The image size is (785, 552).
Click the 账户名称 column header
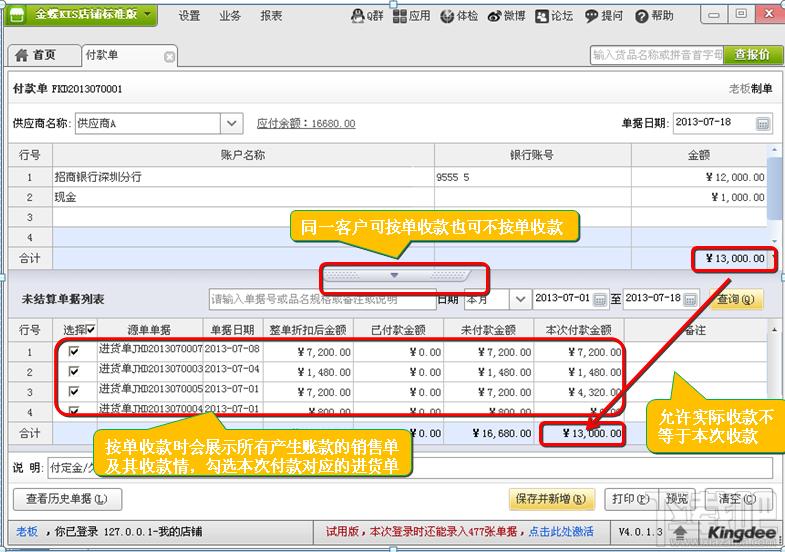(x=243, y=155)
